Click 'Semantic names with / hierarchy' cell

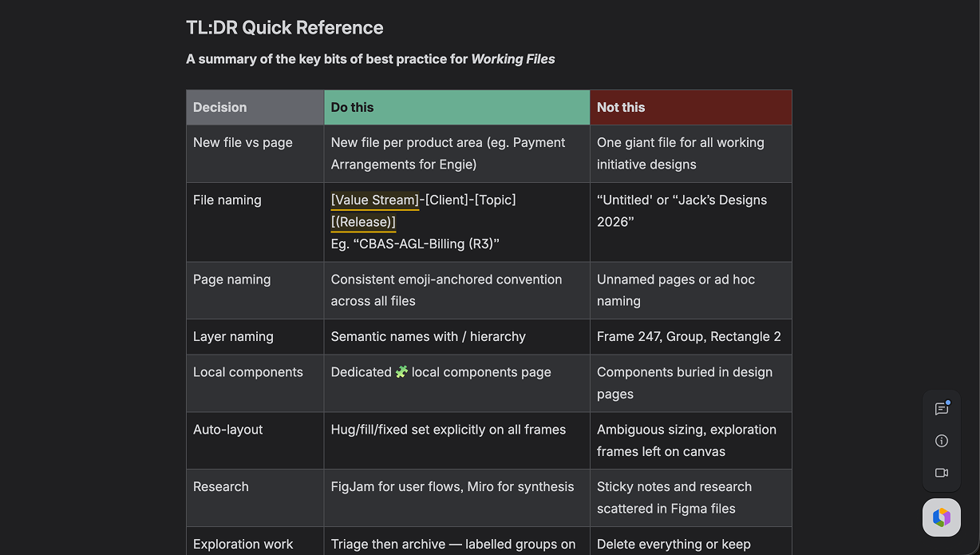[x=457, y=337]
